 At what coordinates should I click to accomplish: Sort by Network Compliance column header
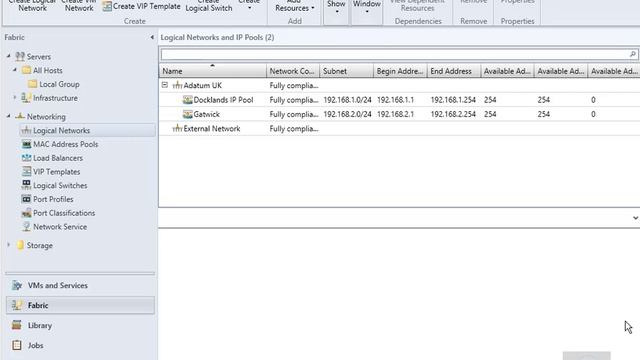coord(293,71)
